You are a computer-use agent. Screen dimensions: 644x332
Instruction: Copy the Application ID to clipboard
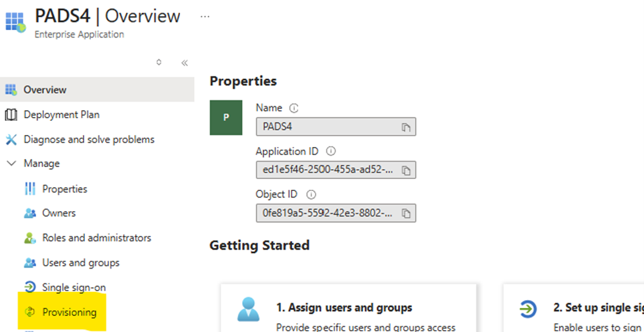pyautogui.click(x=406, y=170)
